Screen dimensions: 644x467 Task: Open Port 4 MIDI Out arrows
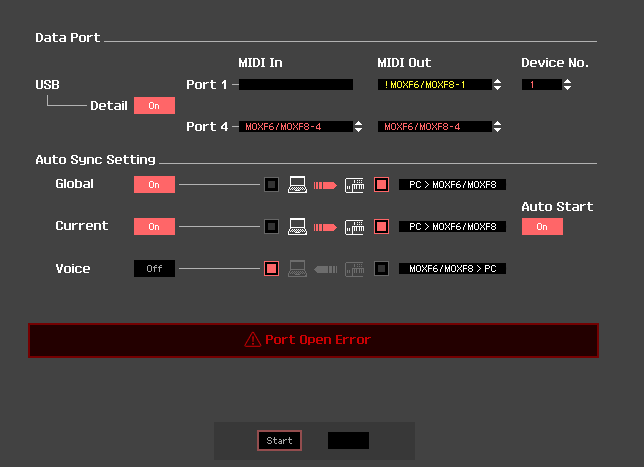[x=497, y=127]
